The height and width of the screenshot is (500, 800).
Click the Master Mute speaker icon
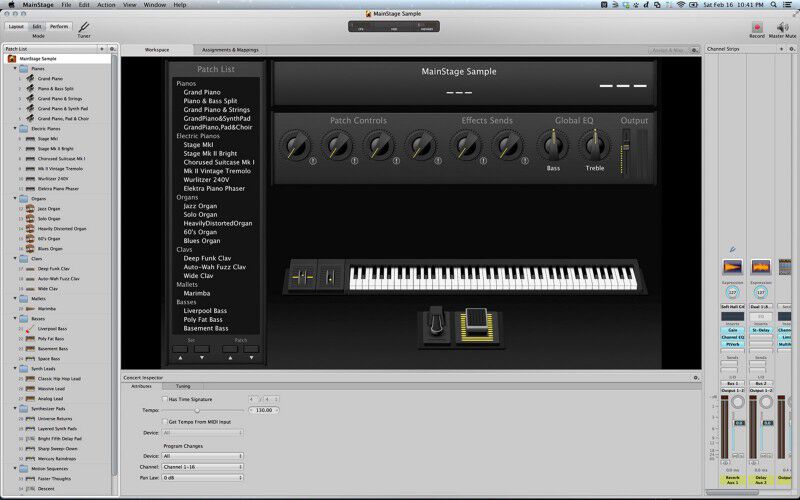782,27
